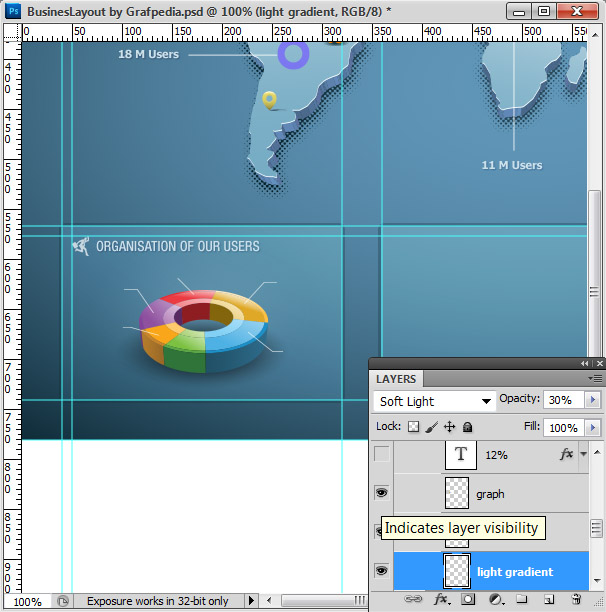Click 'ORGANISATION OF OUR USERS' heading

[178, 246]
